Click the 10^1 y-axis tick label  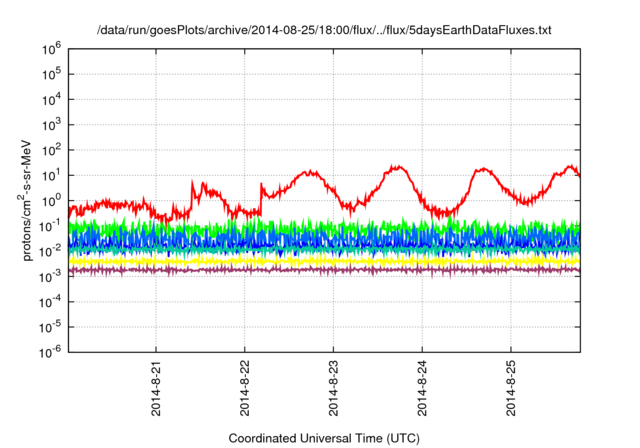(x=51, y=175)
